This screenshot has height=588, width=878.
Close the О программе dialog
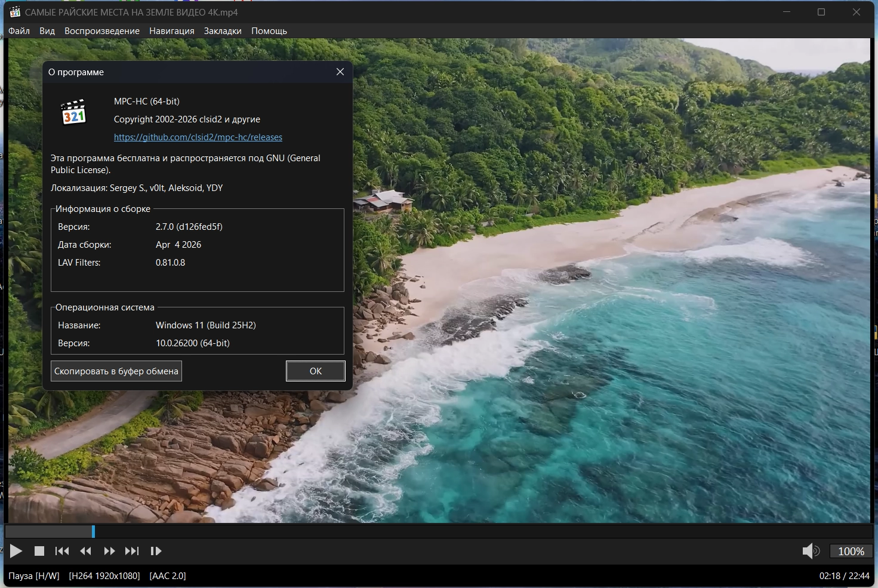point(340,72)
